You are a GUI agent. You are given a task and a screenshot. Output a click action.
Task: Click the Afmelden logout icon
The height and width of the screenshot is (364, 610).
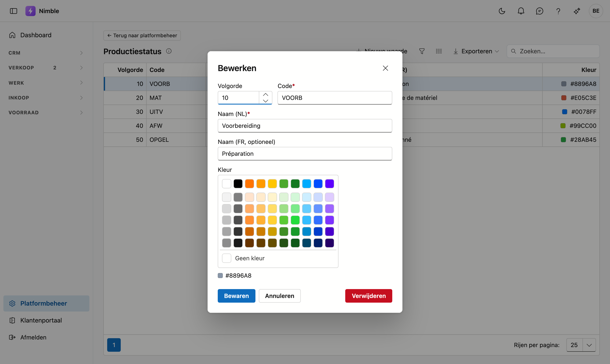click(x=12, y=337)
